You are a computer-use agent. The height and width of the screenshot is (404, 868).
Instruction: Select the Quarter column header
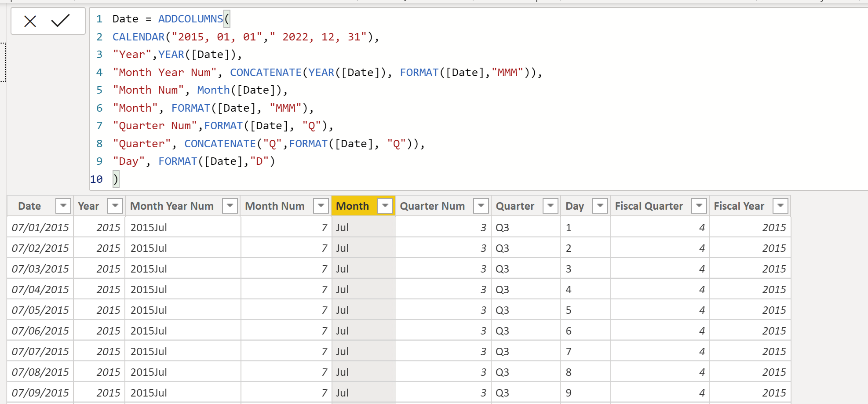click(x=515, y=206)
